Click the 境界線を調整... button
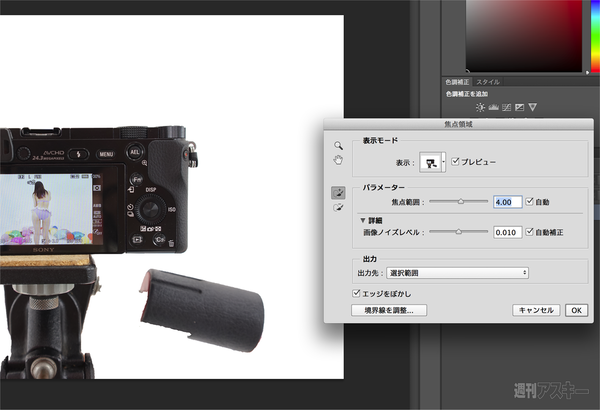The width and height of the screenshot is (600, 410). click(389, 310)
